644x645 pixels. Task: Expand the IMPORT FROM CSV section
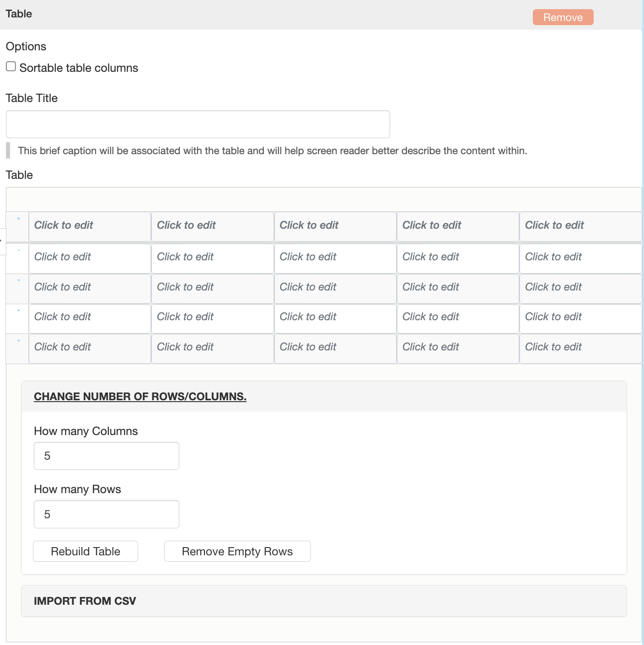point(85,601)
